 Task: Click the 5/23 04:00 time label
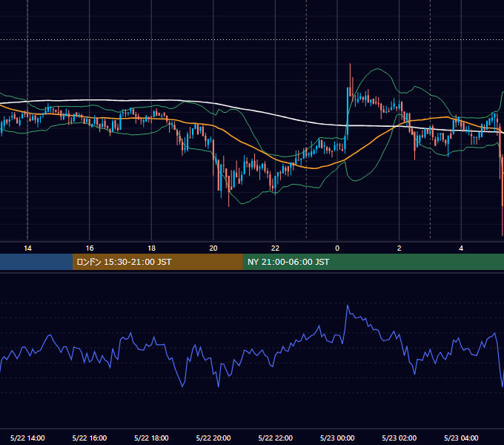461,438
